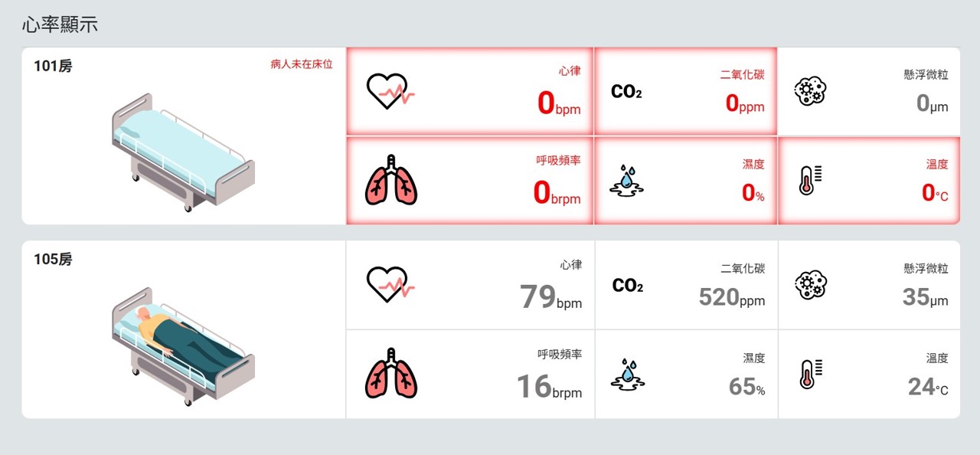Image resolution: width=980 pixels, height=455 pixels.
Task: Click the 520 ppm CO2 reading
Action: coord(731,296)
